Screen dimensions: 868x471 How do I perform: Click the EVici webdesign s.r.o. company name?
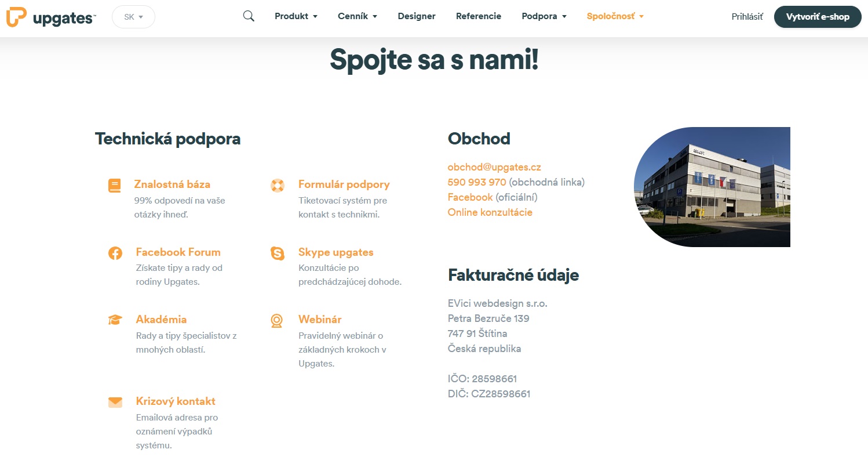498,303
